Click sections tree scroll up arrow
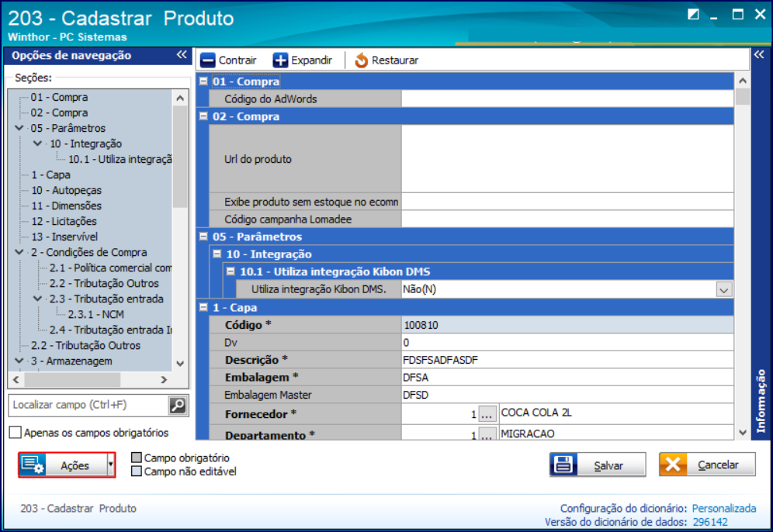This screenshot has height=532, width=773. click(x=180, y=98)
